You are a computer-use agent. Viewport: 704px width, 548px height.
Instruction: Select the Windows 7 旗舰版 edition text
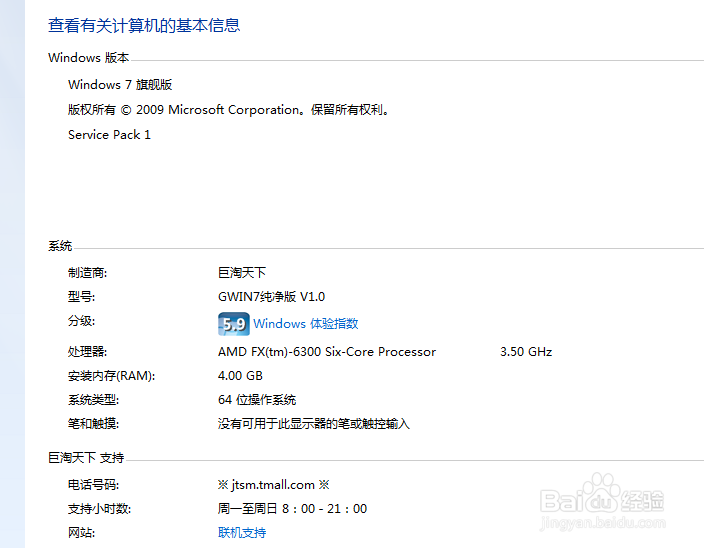(x=120, y=84)
